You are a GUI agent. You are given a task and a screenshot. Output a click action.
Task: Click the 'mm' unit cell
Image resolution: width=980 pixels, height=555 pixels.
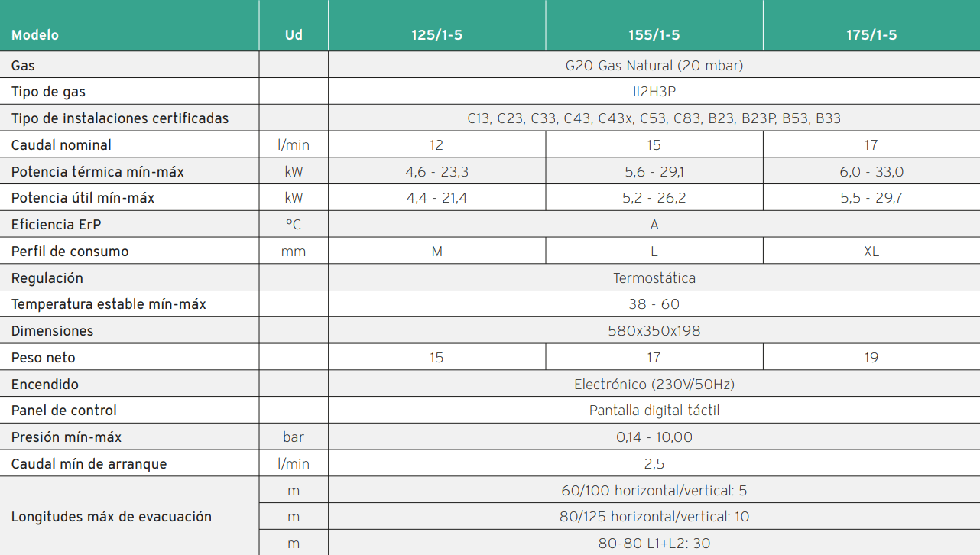pyautogui.click(x=294, y=252)
